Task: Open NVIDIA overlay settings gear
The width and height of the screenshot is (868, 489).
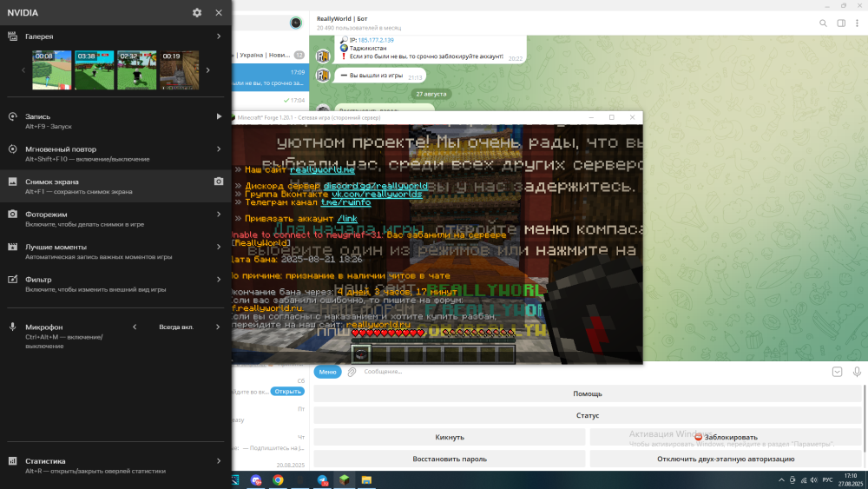Action: [197, 12]
